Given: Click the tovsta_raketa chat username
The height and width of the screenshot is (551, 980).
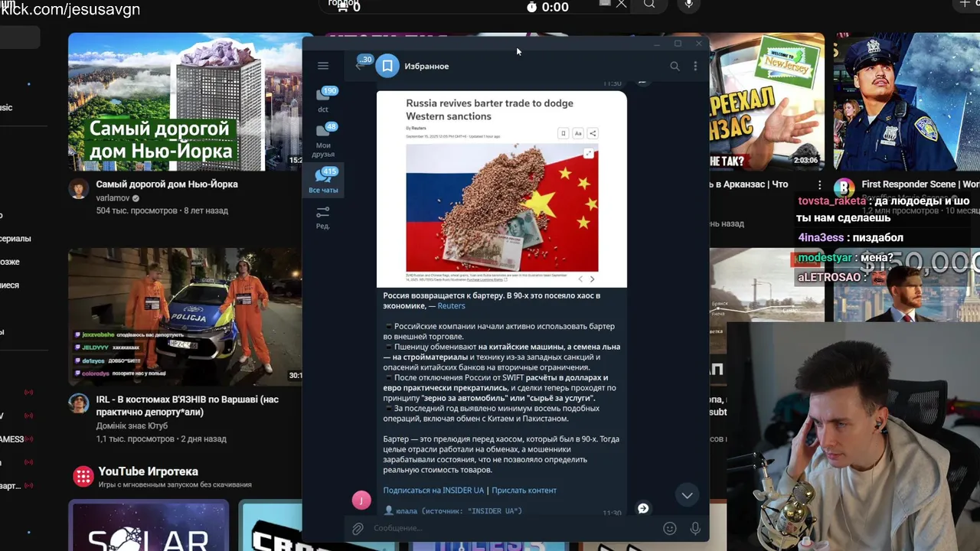Looking at the screenshot, I should (x=834, y=201).
